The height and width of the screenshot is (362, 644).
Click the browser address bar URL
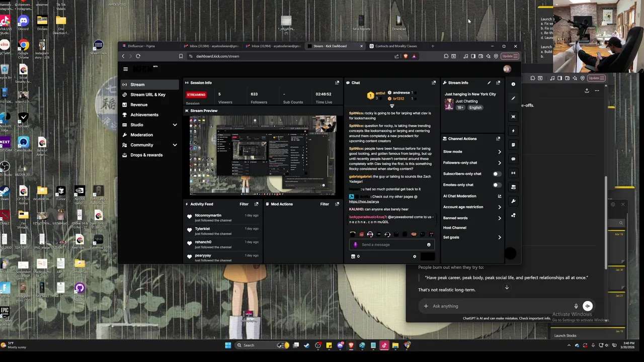coord(217,56)
